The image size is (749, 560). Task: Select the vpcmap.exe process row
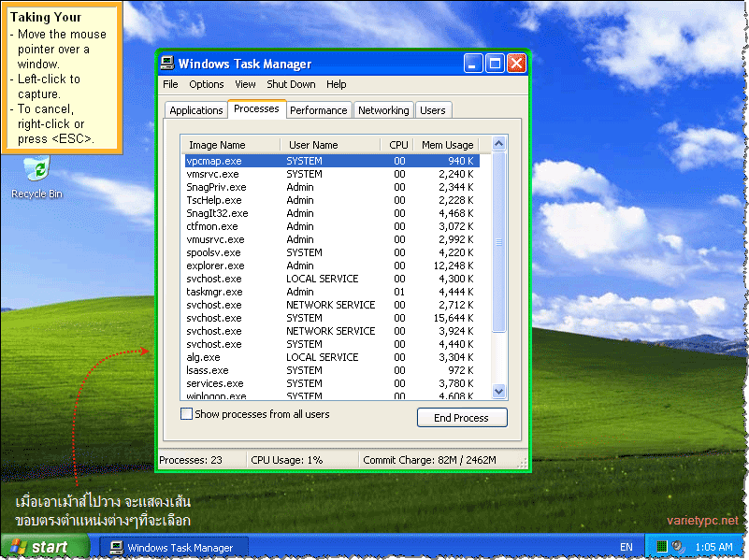(332, 161)
